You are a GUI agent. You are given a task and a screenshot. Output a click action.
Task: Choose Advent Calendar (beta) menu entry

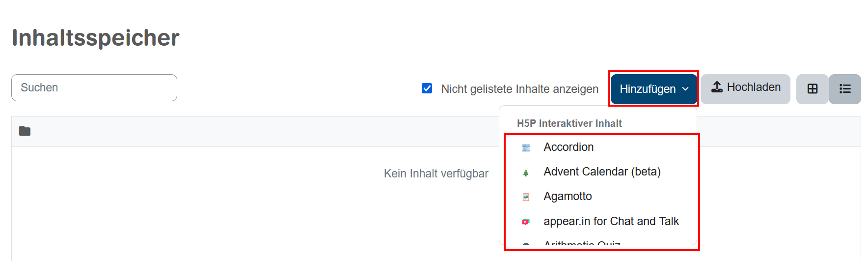coord(602,172)
